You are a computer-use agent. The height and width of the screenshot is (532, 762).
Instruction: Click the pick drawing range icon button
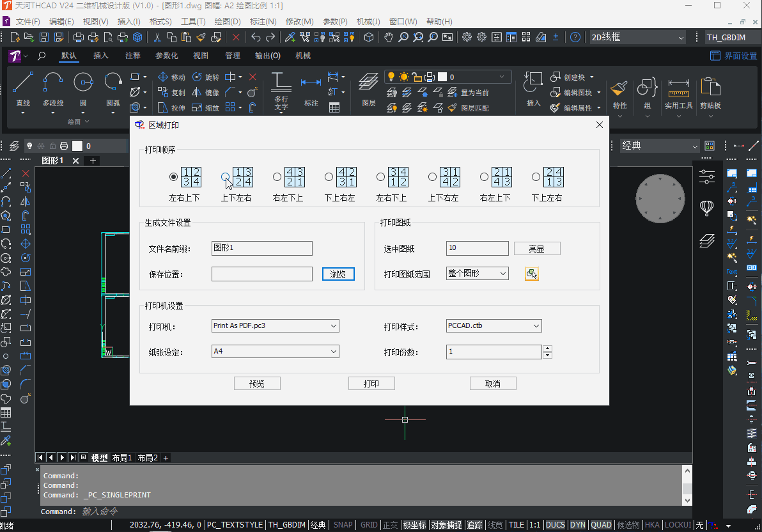pos(532,274)
